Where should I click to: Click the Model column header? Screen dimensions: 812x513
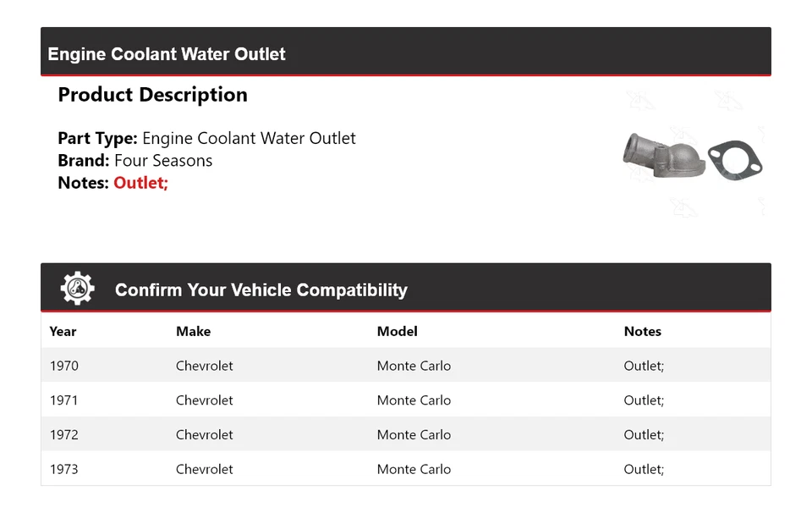(397, 331)
